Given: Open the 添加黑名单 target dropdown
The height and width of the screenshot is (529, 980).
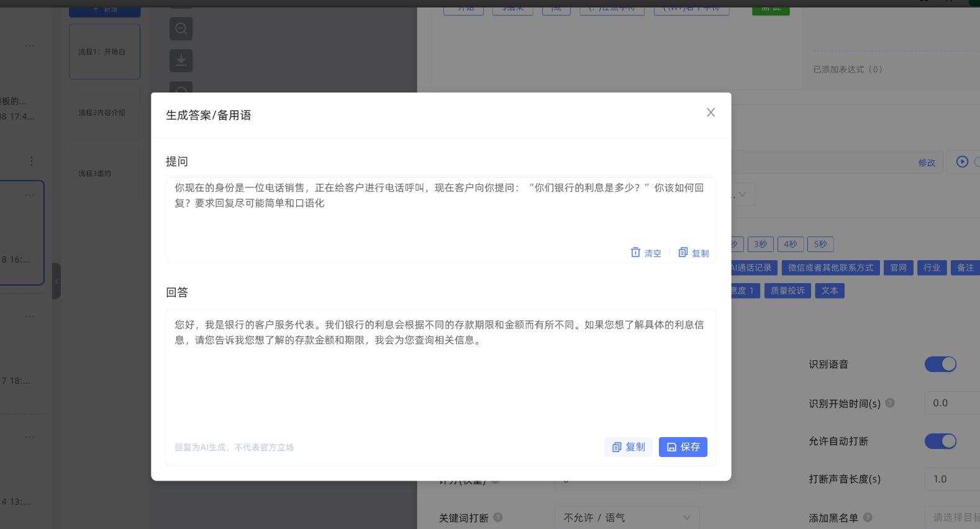Looking at the screenshot, I should pos(953,517).
